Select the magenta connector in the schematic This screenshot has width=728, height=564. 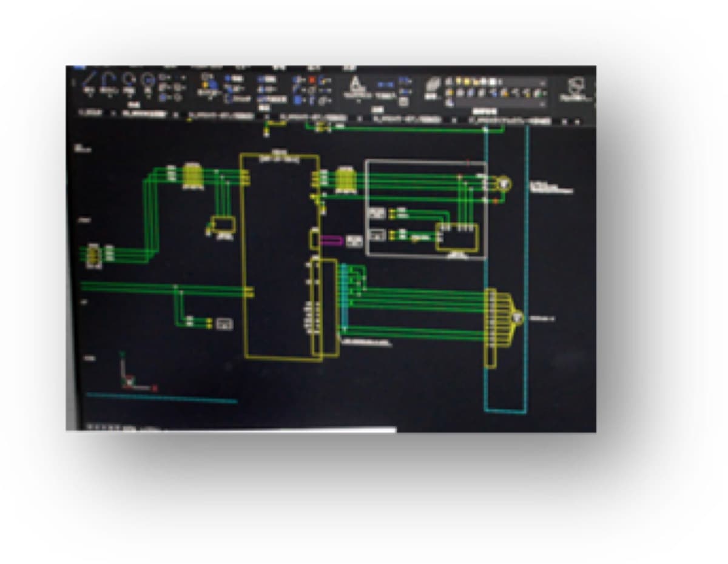(x=331, y=240)
